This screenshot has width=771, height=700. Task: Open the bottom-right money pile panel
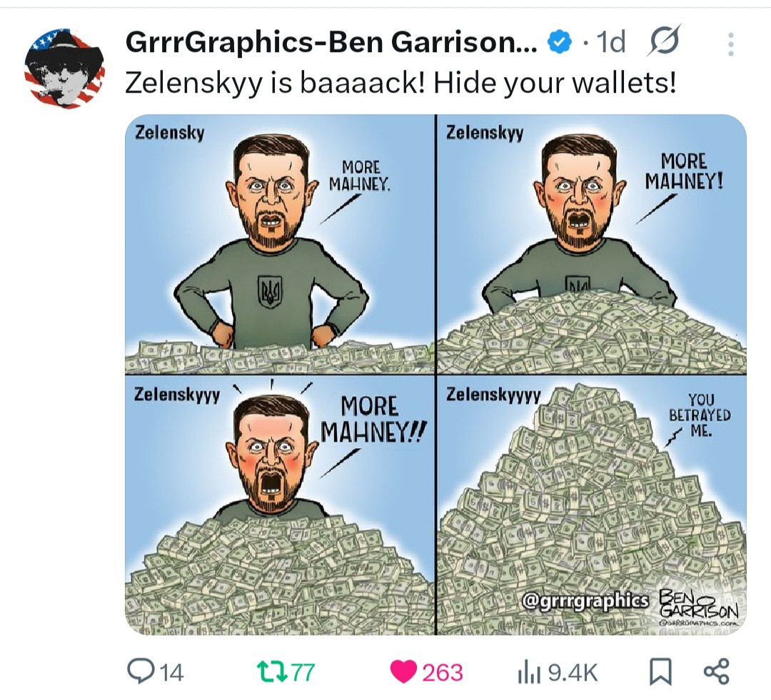[592, 505]
